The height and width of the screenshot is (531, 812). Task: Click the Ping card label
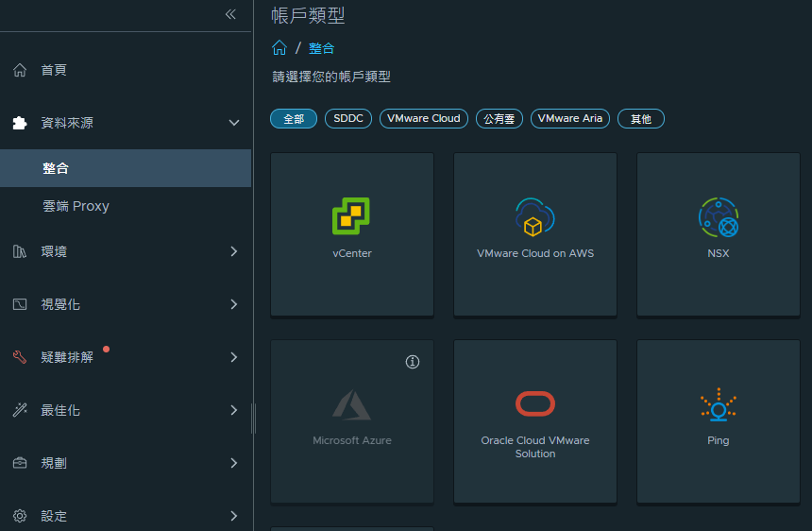click(719, 440)
